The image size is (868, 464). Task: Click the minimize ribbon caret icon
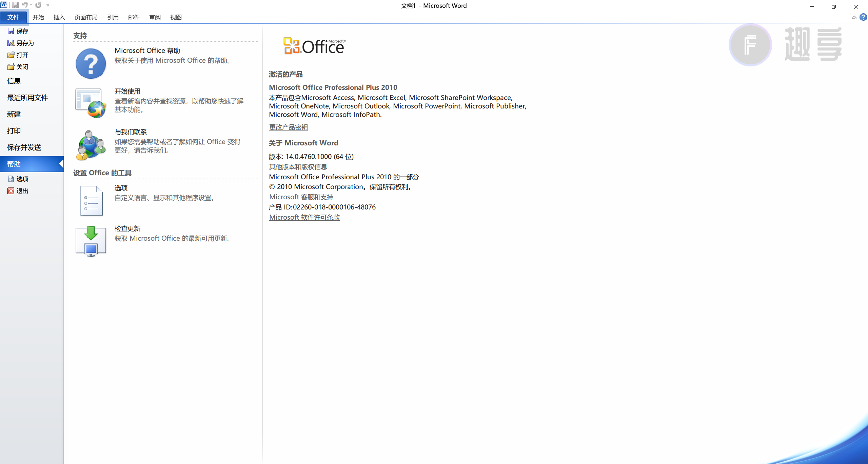[x=854, y=18]
